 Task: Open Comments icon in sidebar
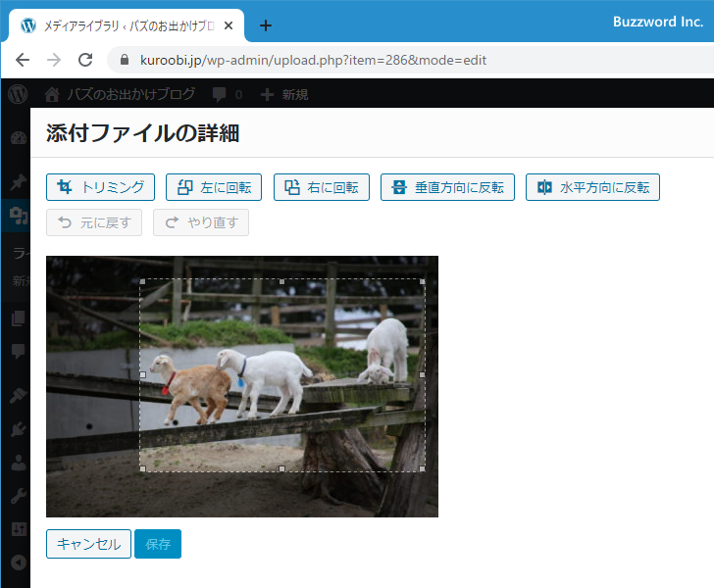tap(19, 352)
